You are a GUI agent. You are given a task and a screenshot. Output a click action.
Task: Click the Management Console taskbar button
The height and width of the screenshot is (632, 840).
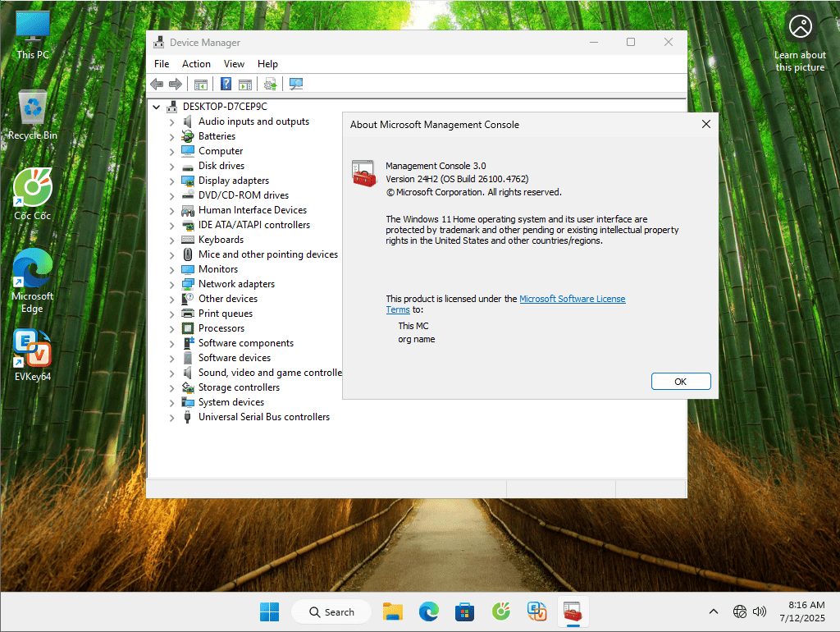click(x=573, y=611)
